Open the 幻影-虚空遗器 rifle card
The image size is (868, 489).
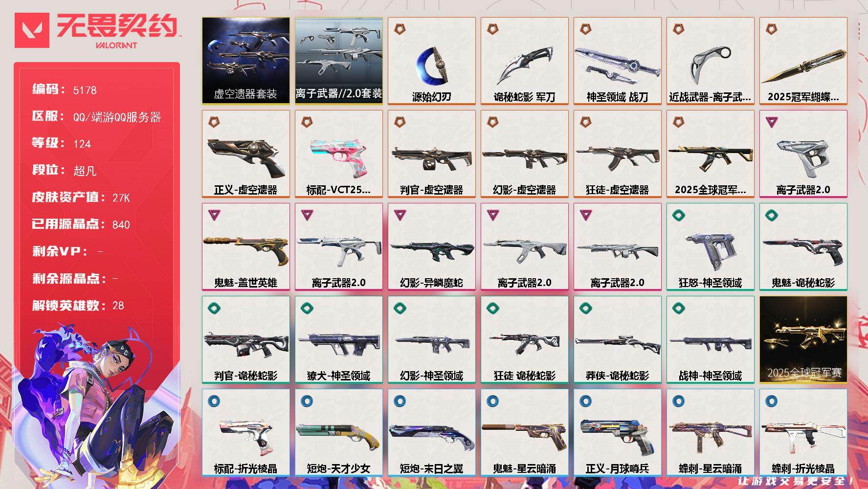click(524, 154)
